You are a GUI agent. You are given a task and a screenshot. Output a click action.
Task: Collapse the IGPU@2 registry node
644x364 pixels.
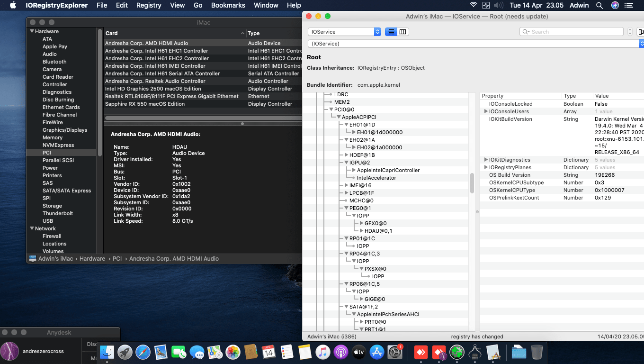click(347, 163)
